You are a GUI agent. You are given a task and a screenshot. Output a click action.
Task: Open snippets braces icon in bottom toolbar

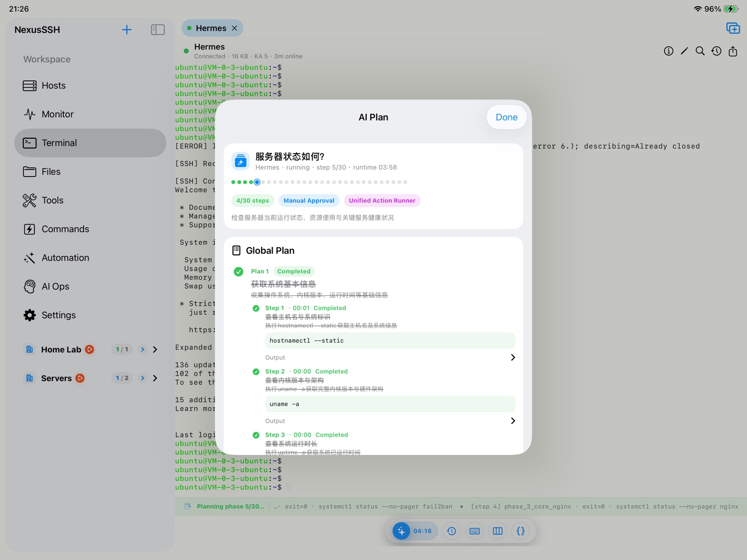(x=521, y=531)
